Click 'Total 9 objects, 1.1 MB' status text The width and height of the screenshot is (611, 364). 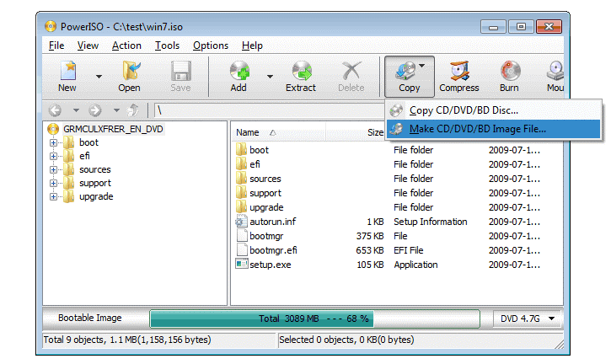(x=127, y=340)
